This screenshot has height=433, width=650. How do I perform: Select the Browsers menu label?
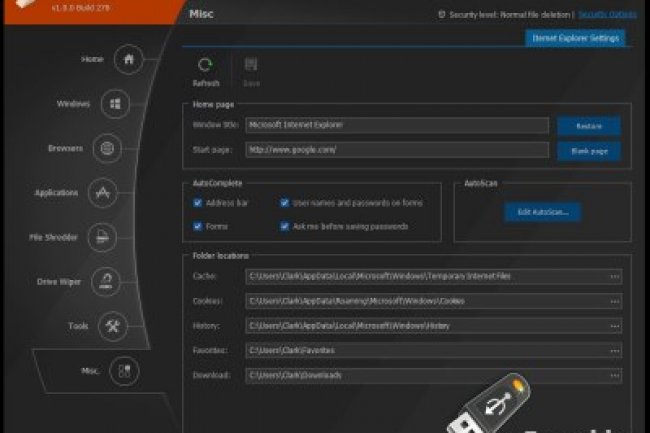pos(65,148)
